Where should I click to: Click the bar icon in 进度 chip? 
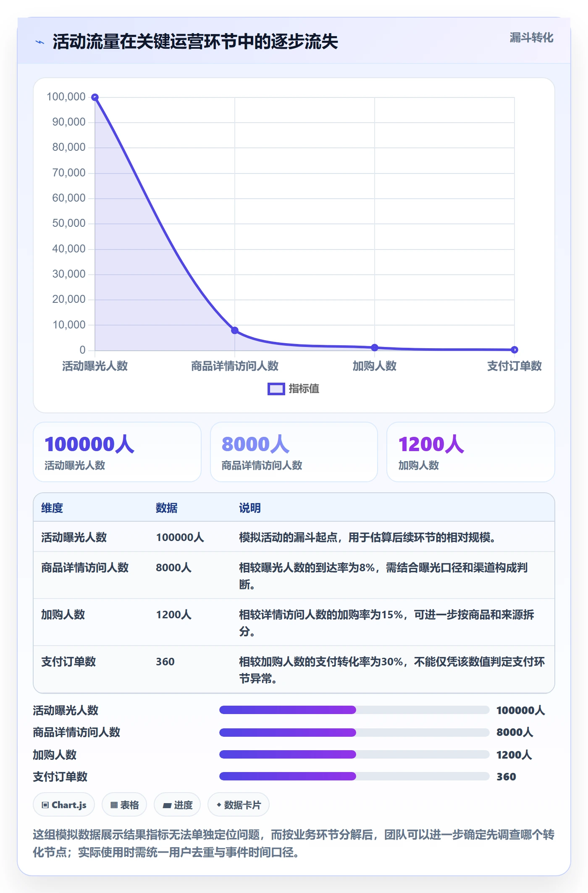pyautogui.click(x=167, y=805)
